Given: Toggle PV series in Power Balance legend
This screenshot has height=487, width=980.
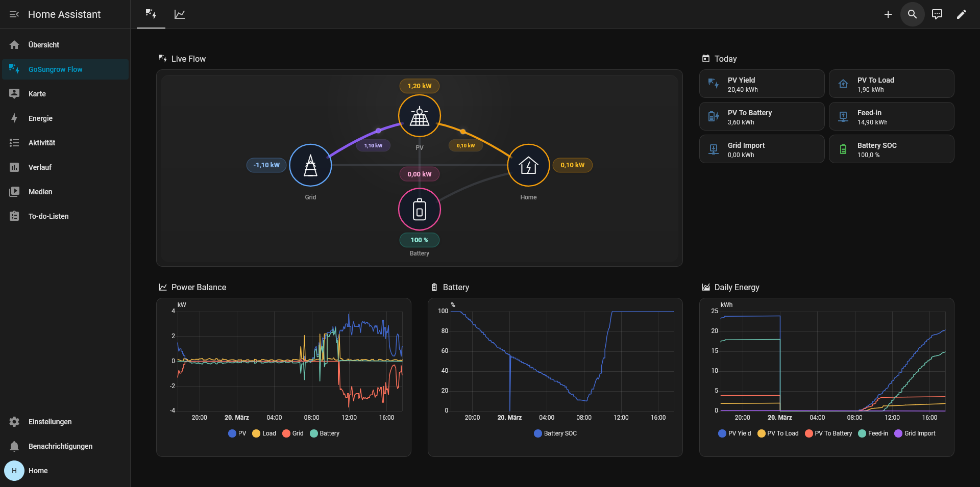Looking at the screenshot, I should tap(237, 433).
